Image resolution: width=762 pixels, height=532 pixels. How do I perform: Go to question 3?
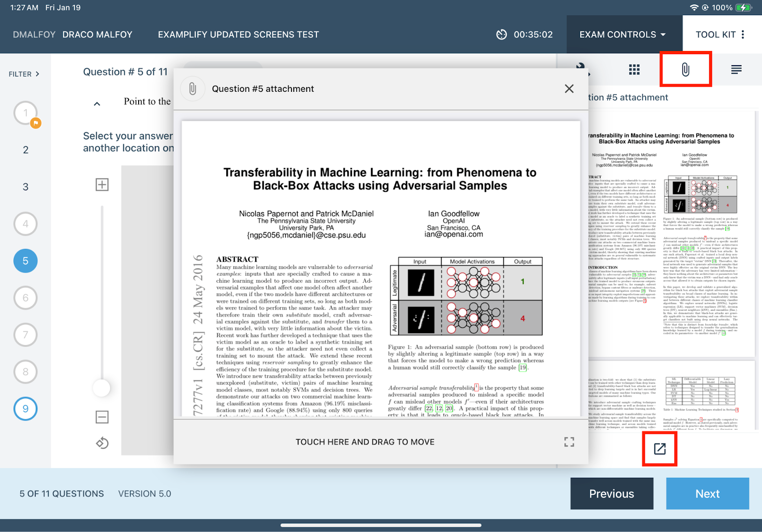coord(26,187)
